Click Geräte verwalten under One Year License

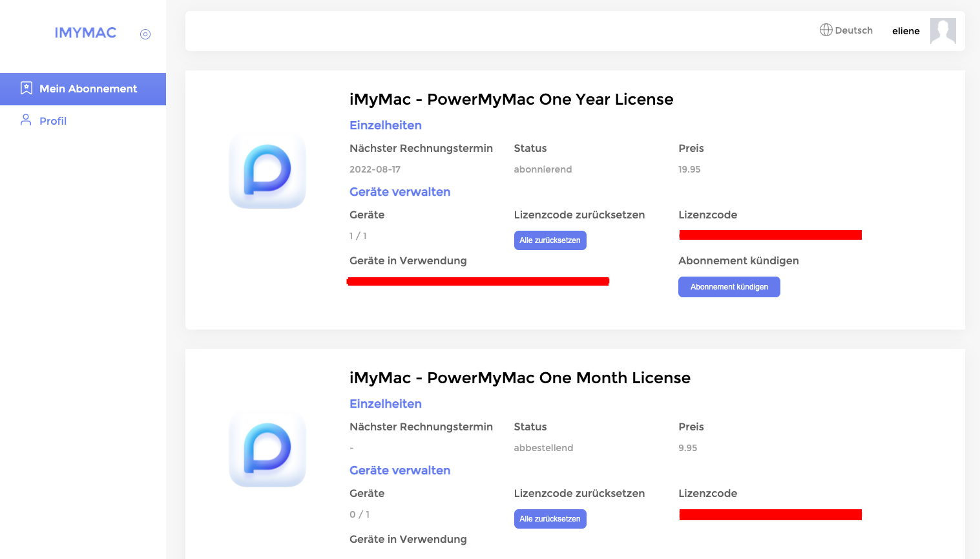click(400, 192)
